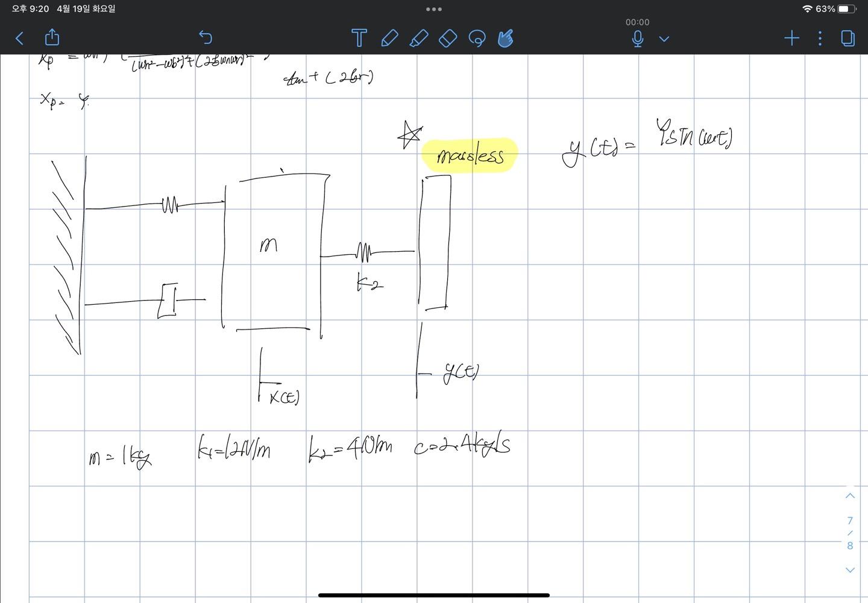The width and height of the screenshot is (868, 603).
Task: Open the add content plus menu
Action: 791,38
